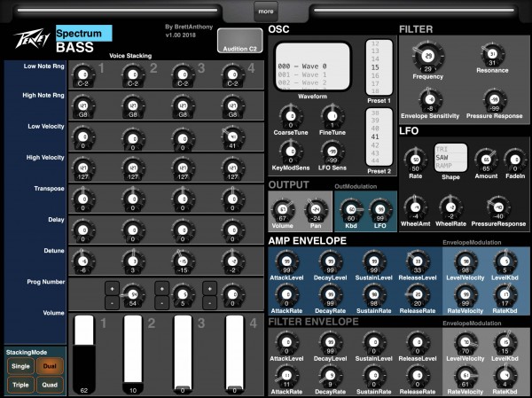Pick 001 - Wave 1 waveform entry
Image resolution: width=532 pixels, height=398 pixels.
coord(302,74)
